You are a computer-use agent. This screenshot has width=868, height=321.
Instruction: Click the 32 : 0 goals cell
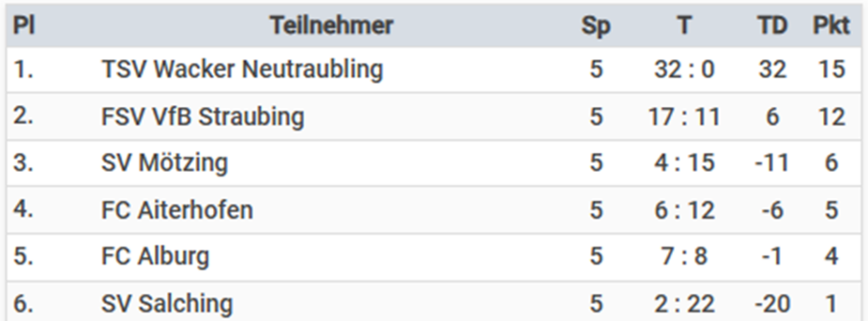click(685, 70)
